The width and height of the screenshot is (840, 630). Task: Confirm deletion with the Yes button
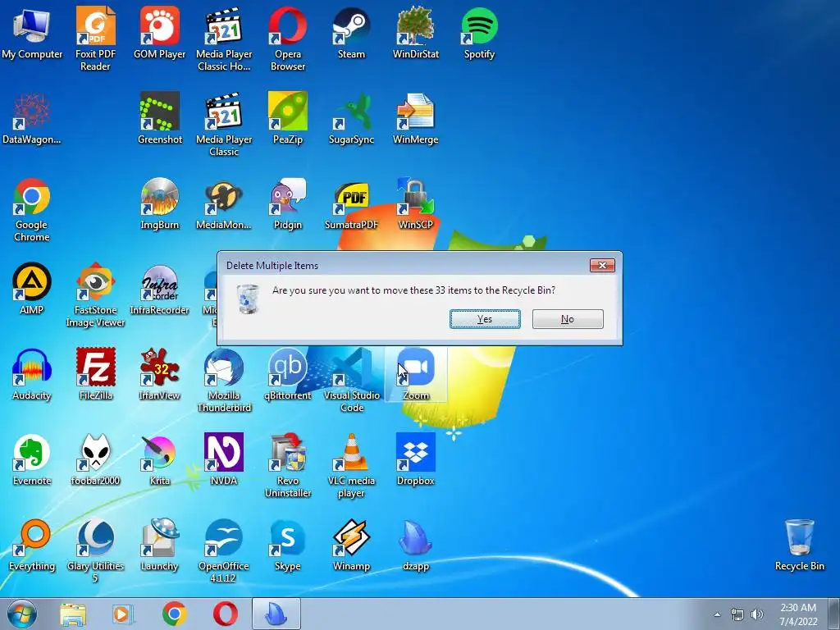[485, 319]
